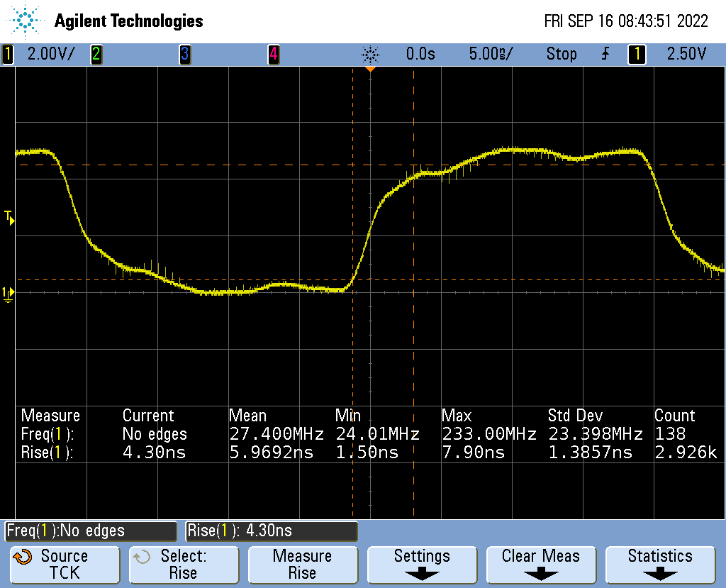Click the rotary knob icon on Source softkey

pos(23,557)
